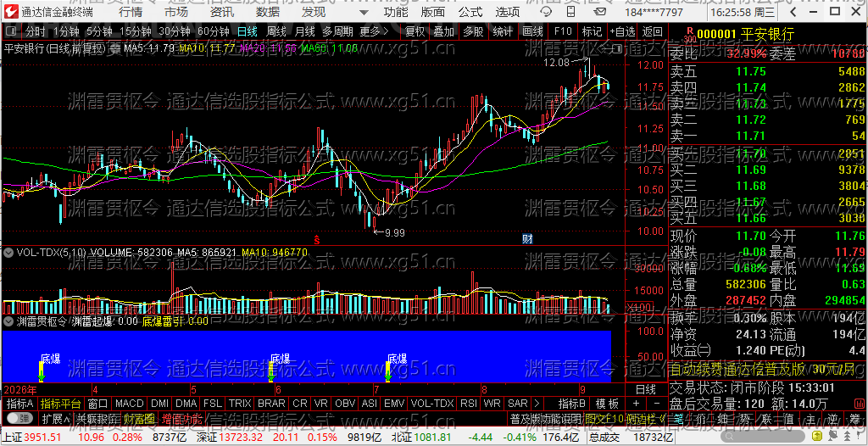
Task: Click the + zoom button
Action: [x=636, y=403]
